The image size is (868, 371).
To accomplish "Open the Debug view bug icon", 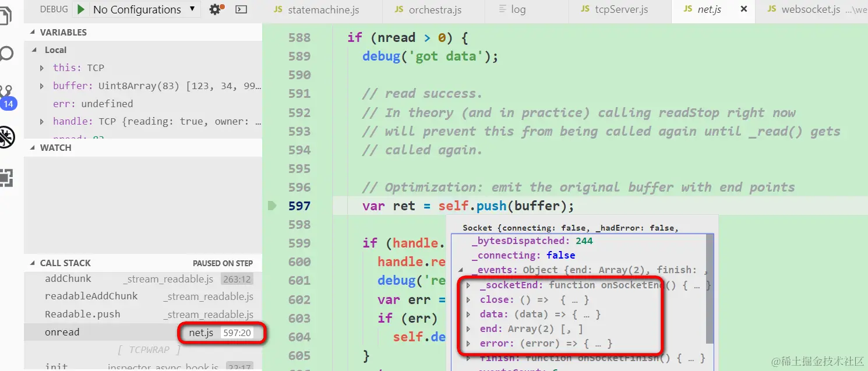I will pyautogui.click(x=6, y=137).
